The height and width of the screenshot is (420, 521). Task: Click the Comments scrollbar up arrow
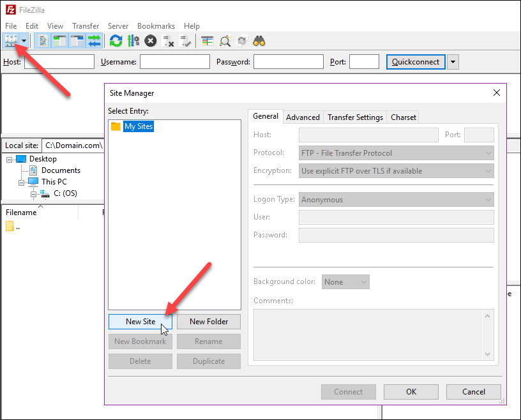(487, 316)
